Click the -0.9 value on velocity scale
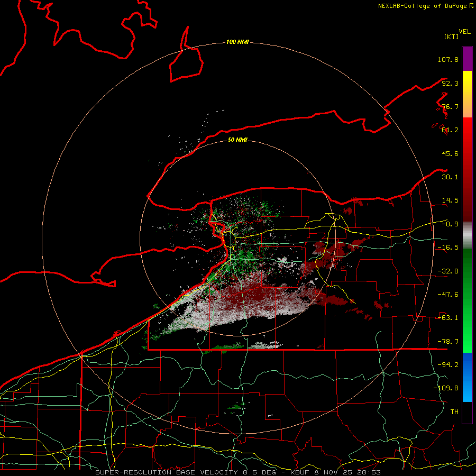Viewport: 476px width, 476px height. point(450,224)
